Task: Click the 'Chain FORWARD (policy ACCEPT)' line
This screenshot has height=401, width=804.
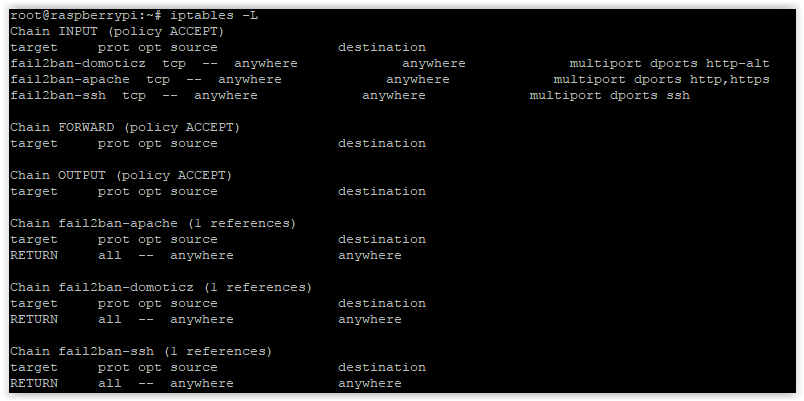Action: (x=125, y=127)
